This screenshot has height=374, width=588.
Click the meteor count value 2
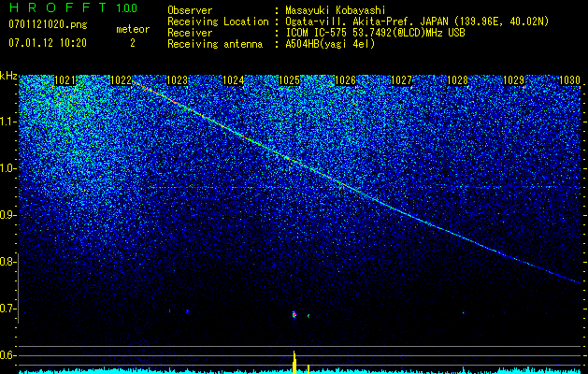[133, 43]
